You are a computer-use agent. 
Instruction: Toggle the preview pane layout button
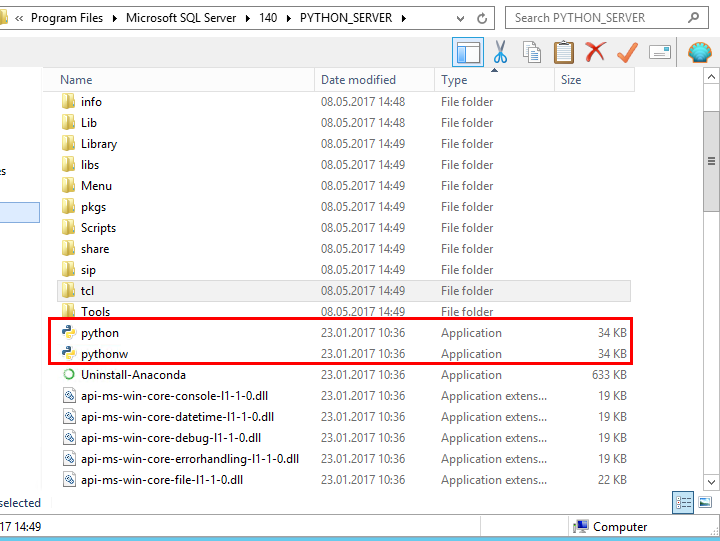[467, 52]
